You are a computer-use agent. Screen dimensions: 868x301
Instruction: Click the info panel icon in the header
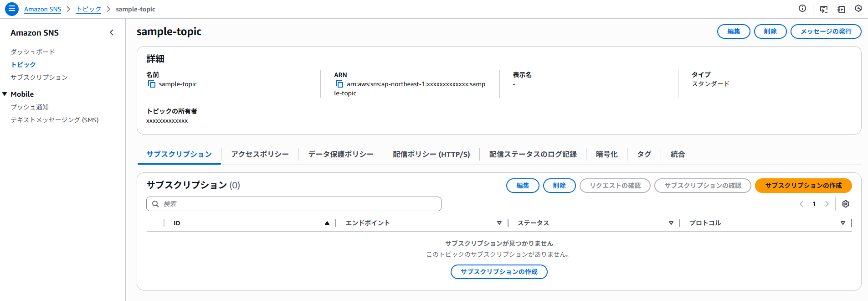point(802,9)
